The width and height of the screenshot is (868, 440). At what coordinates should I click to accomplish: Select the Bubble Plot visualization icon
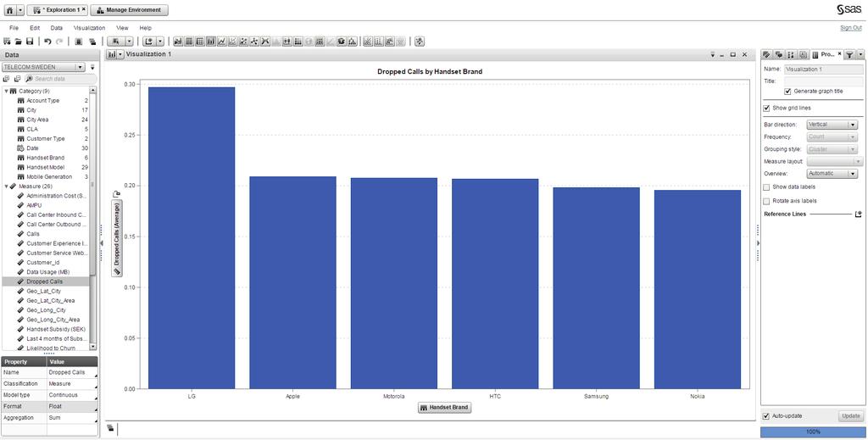(243, 42)
